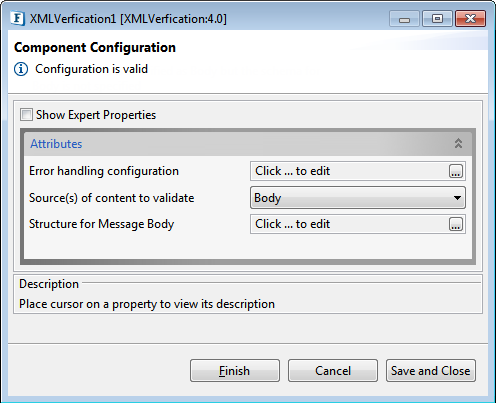Click the Finish button
496x403 pixels.
[x=235, y=371]
